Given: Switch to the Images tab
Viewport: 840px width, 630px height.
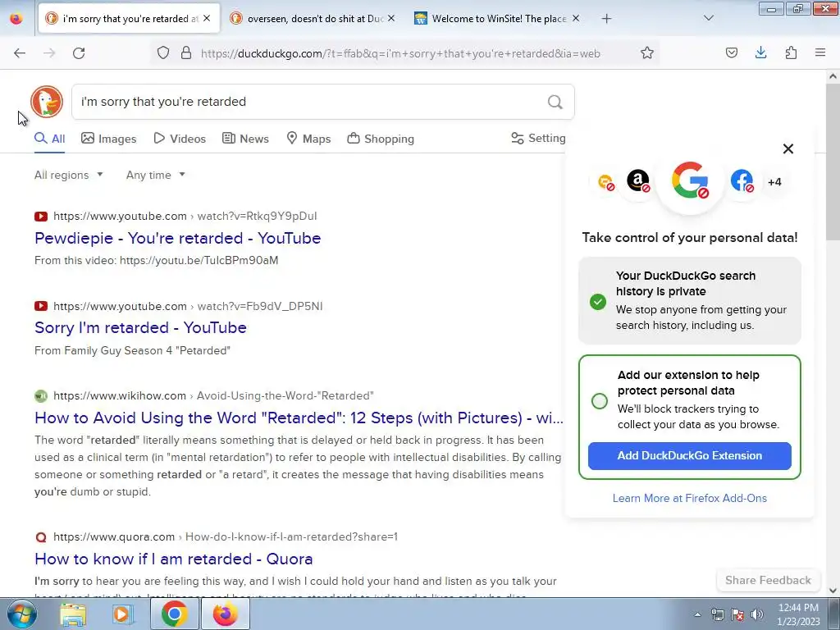Looking at the screenshot, I should 109,139.
